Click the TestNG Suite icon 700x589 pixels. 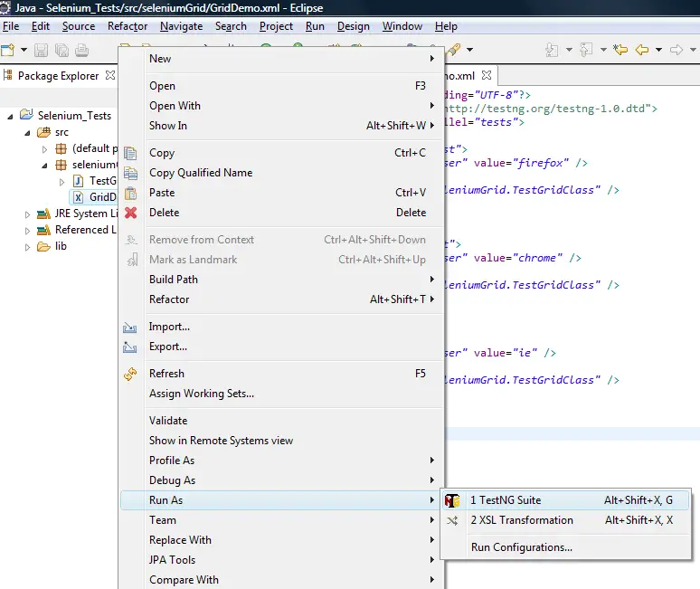453,500
